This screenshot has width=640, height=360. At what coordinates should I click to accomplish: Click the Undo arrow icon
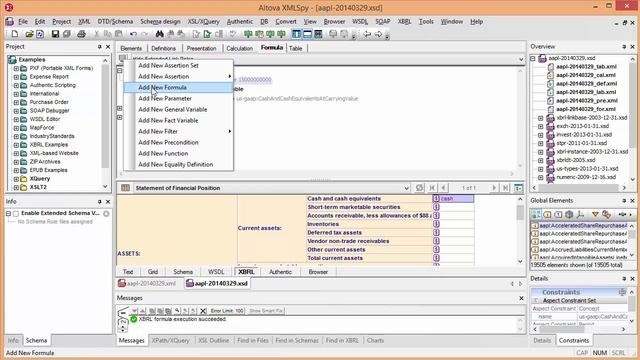133,34
